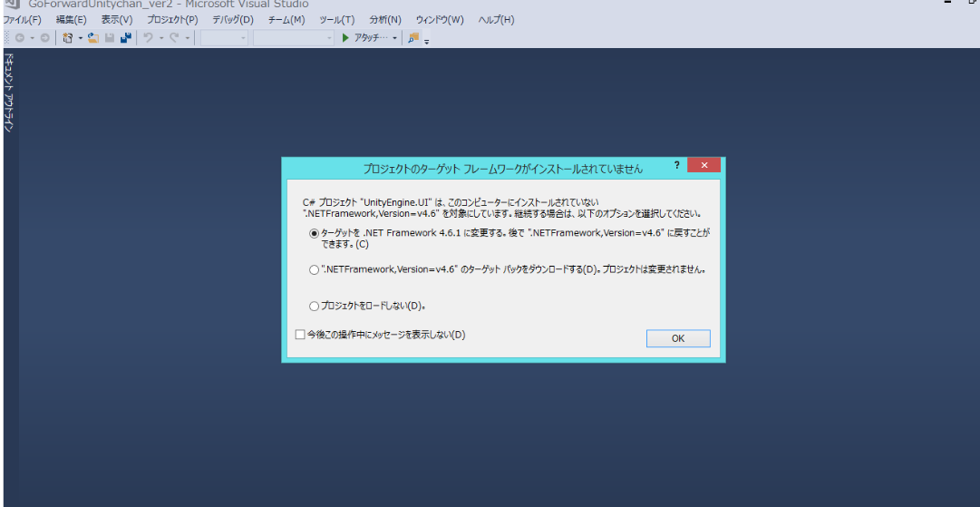Check 今後この操作中にメッセージを表示しない box

pos(300,335)
